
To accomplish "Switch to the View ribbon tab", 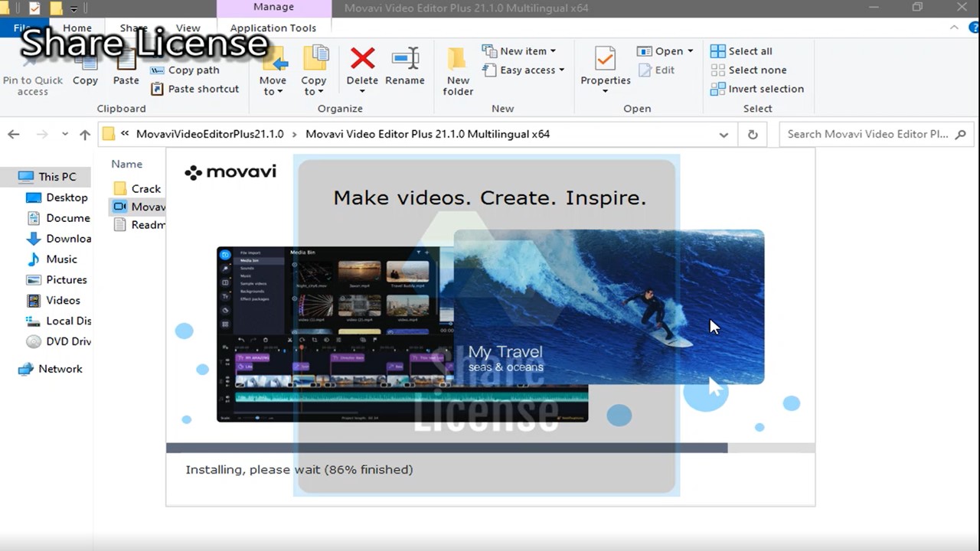I will [188, 28].
